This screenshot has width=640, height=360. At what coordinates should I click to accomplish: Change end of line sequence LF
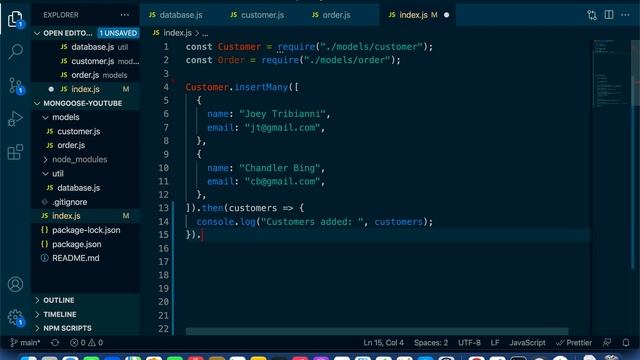495,343
